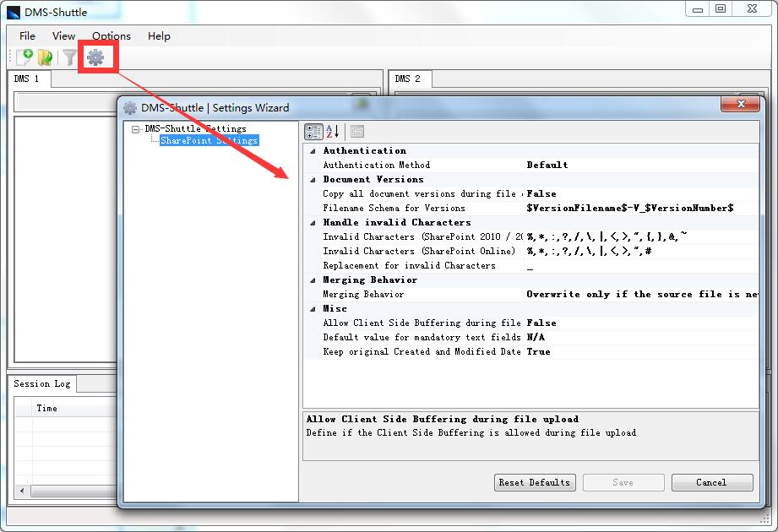This screenshot has width=778, height=532.
Task: Select SharePoint Settings tree item
Action: pos(209,140)
